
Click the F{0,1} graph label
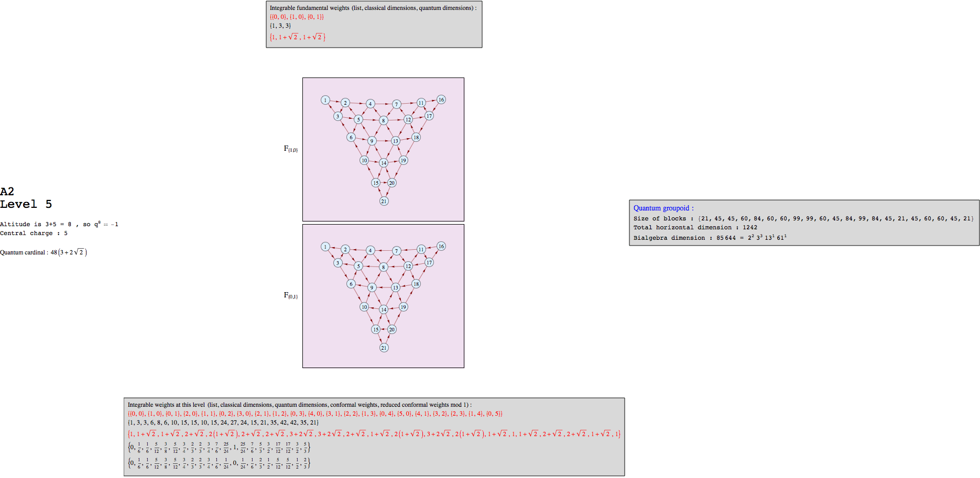pyautogui.click(x=291, y=296)
